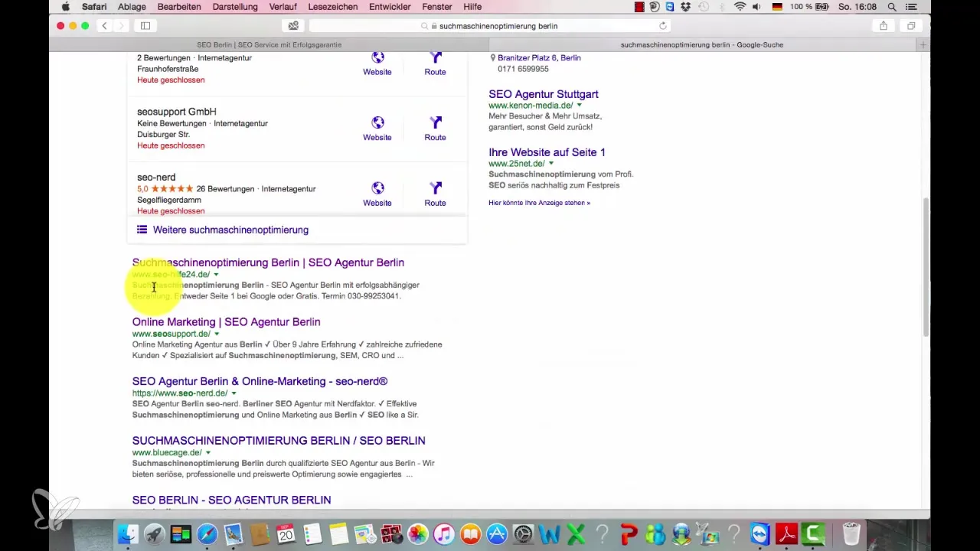Open Launchpad from the Dock
The height and width of the screenshot is (551, 980).
(x=155, y=533)
